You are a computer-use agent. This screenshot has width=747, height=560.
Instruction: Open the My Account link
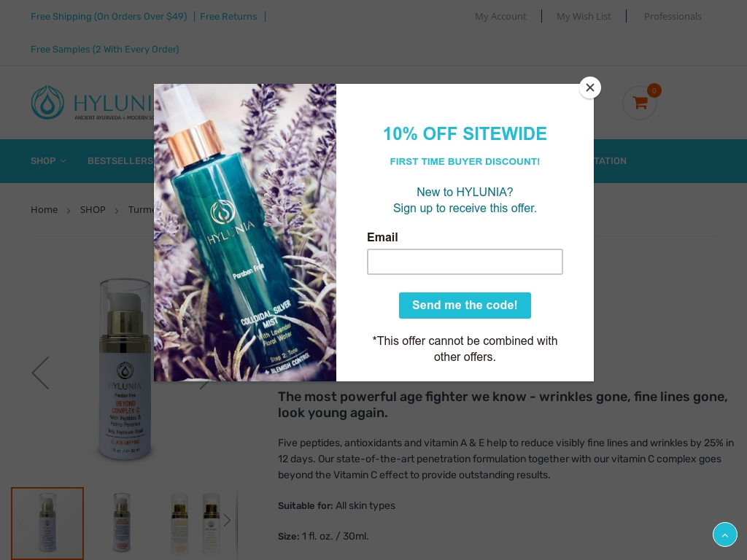[500, 17]
